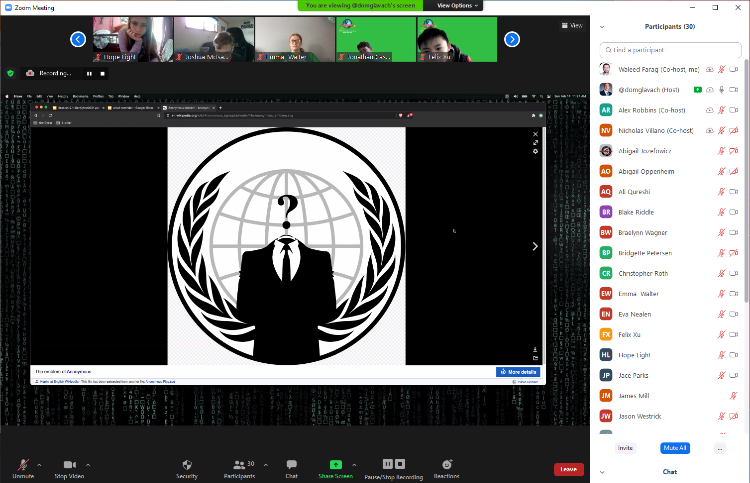
Task: Click Christopher Roth's muted mic icon
Action: (x=721, y=274)
